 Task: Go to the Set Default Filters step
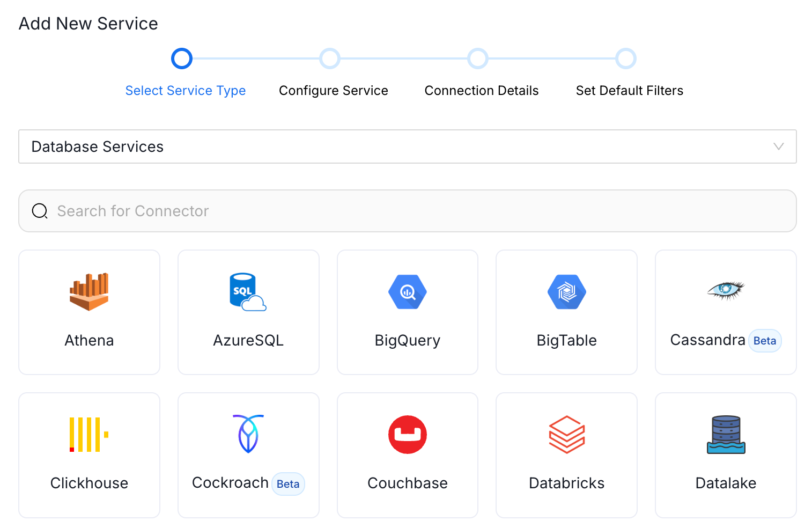pyautogui.click(x=630, y=91)
